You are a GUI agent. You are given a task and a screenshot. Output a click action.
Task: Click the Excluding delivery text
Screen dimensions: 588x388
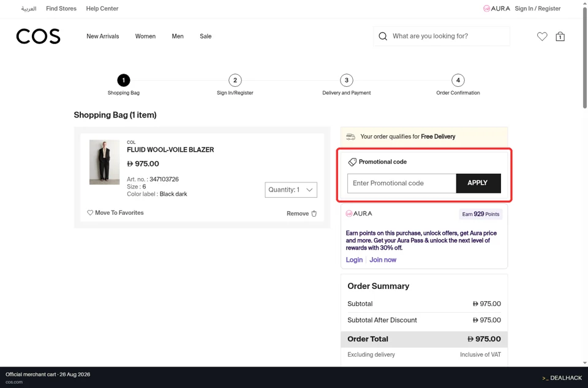[x=371, y=355]
